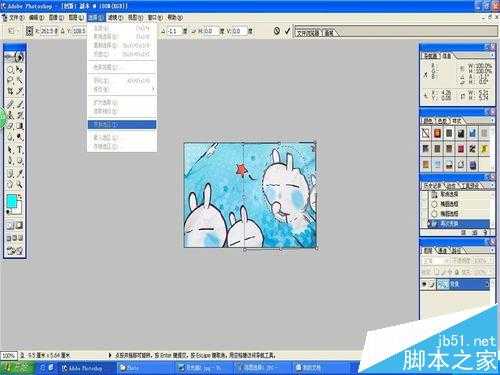Open the status bar info arrow
Viewport: 500px width, 375px height.
pos(110,355)
